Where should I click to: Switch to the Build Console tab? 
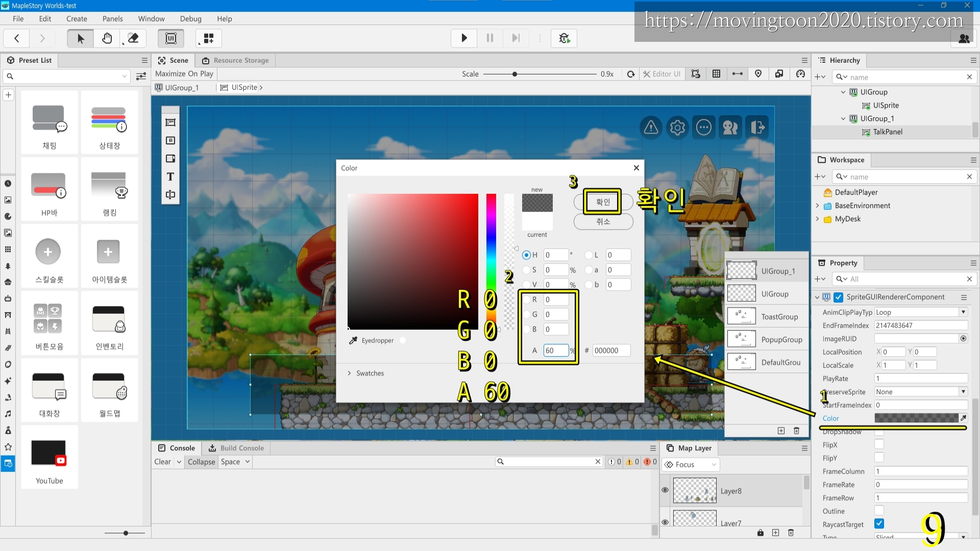click(236, 448)
